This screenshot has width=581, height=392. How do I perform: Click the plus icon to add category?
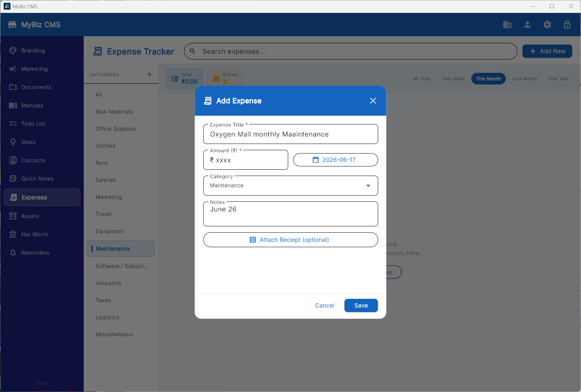coord(150,74)
